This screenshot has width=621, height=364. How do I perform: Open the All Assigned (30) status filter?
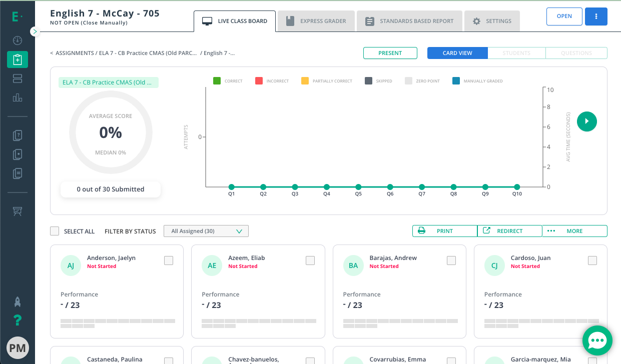pos(206,231)
